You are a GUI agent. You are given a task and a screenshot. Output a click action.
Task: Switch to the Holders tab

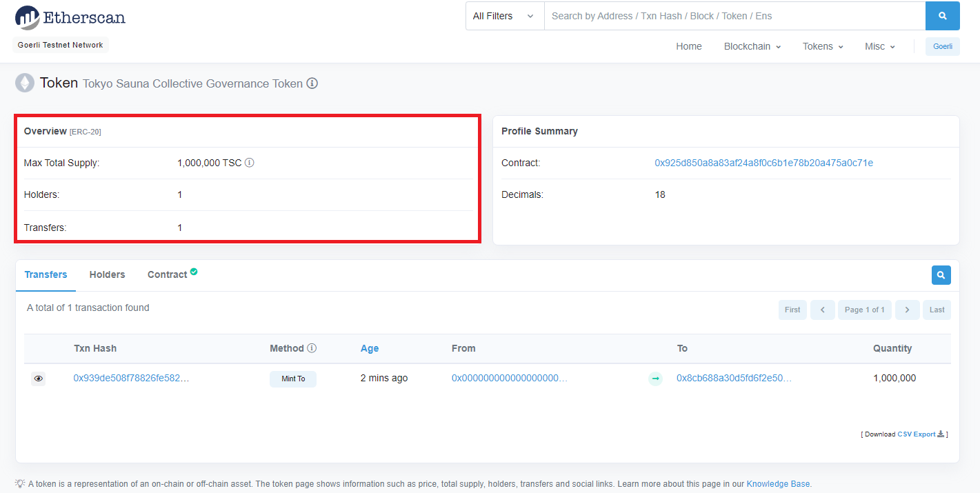(108, 274)
